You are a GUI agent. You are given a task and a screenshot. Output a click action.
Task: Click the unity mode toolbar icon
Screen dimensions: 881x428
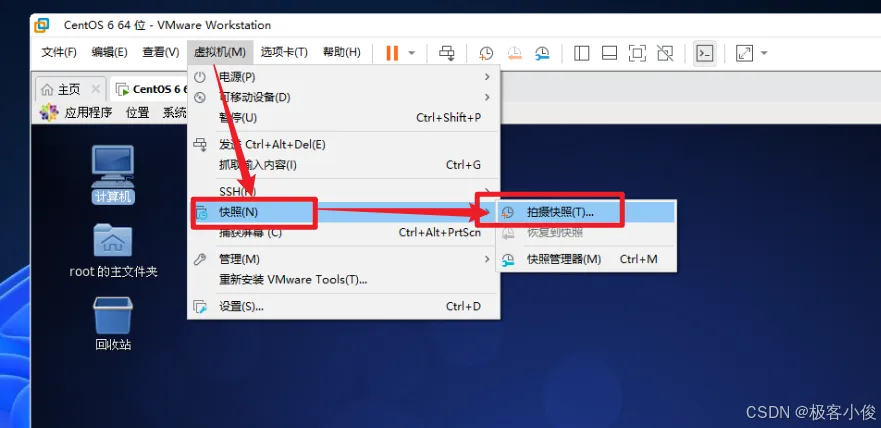pos(665,53)
